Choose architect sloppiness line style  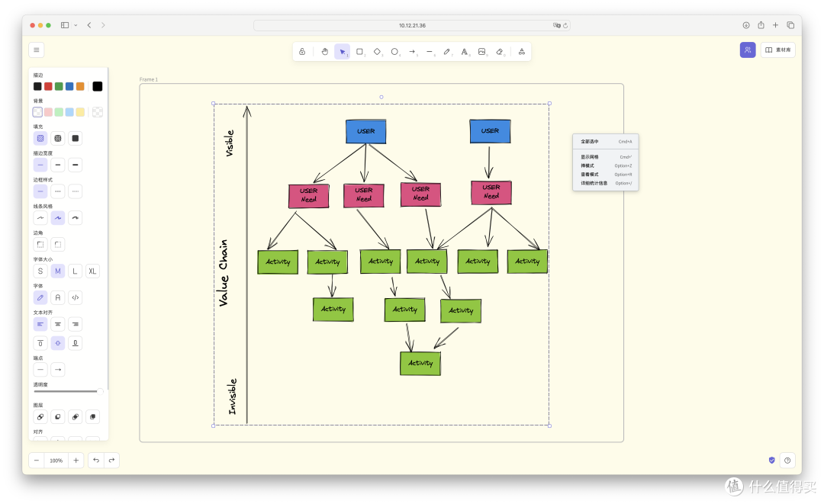pyautogui.click(x=40, y=218)
